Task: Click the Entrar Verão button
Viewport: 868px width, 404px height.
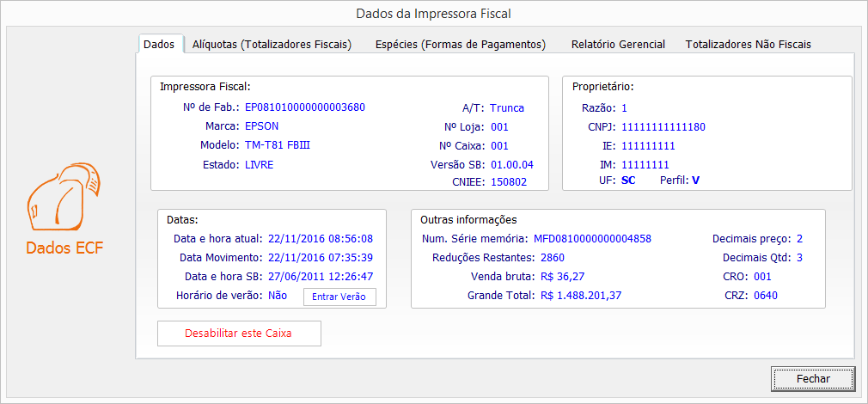Action: (x=339, y=297)
